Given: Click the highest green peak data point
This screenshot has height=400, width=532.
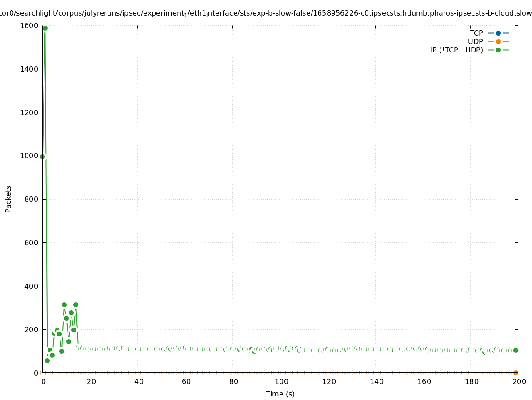Looking at the screenshot, I should tap(45, 28).
